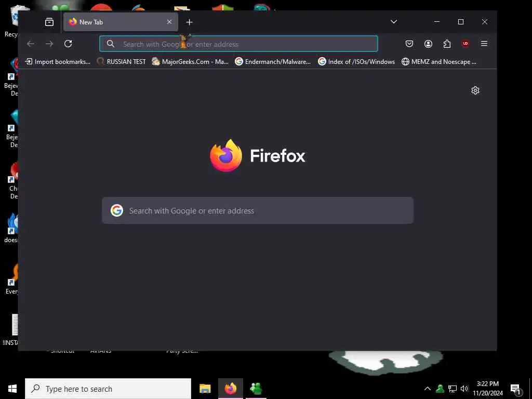Open the Firefox application menu

tap(484, 44)
